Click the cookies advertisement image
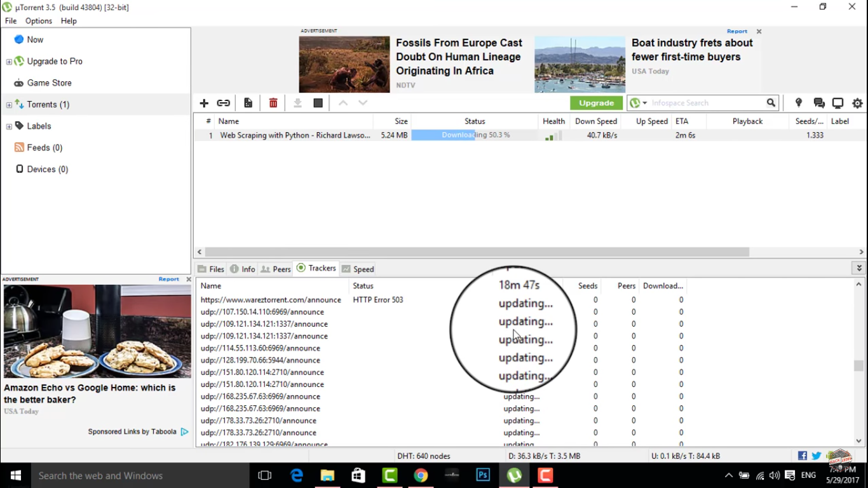 (97, 331)
